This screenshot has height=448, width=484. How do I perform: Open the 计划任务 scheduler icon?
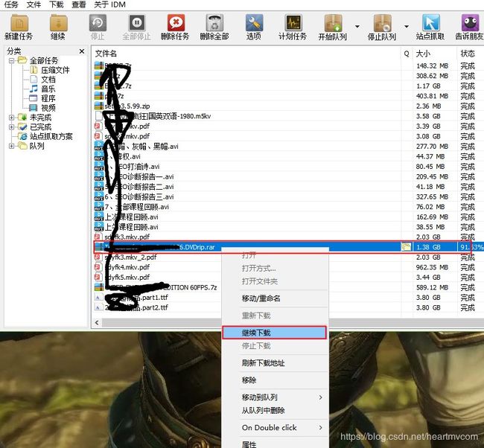tap(293, 27)
